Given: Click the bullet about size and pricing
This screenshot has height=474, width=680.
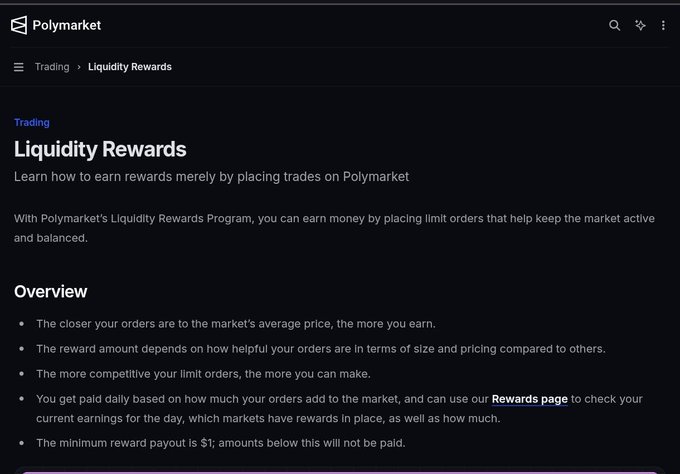Looking at the screenshot, I should 321,349.
